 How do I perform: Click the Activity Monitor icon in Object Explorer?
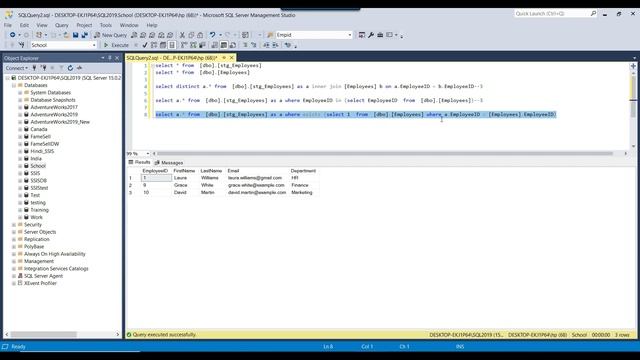click(x=79, y=68)
